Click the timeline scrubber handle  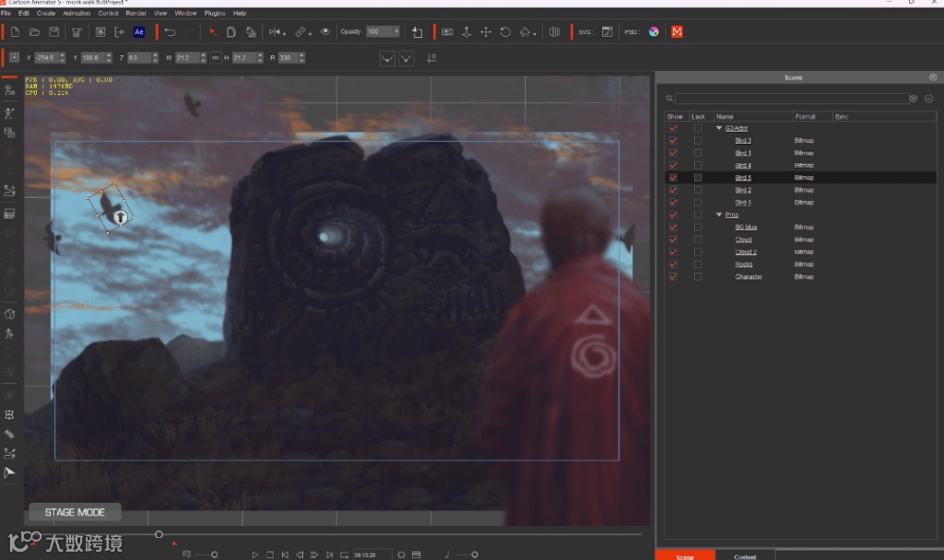[x=159, y=534]
